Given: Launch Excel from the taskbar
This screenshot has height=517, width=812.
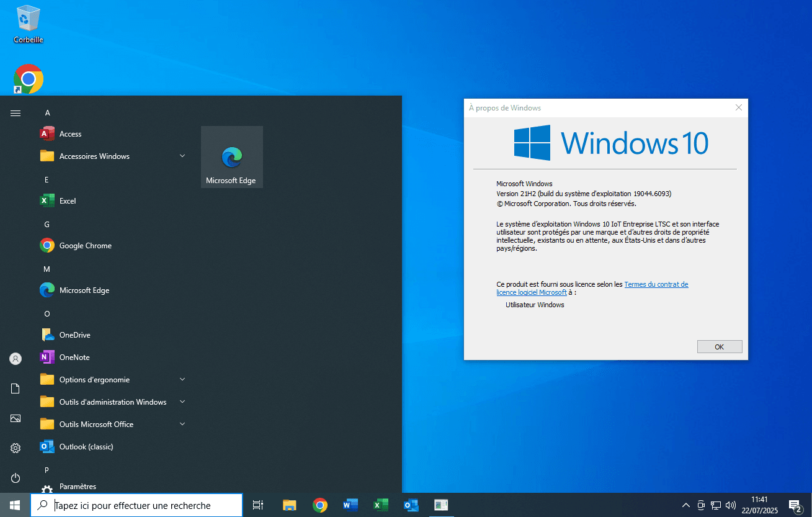Looking at the screenshot, I should pyautogui.click(x=380, y=505).
